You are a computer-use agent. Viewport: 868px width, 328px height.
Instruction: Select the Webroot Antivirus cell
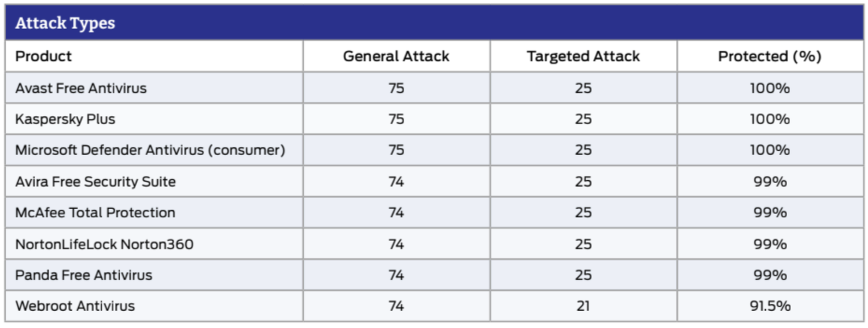pyautogui.click(x=75, y=306)
